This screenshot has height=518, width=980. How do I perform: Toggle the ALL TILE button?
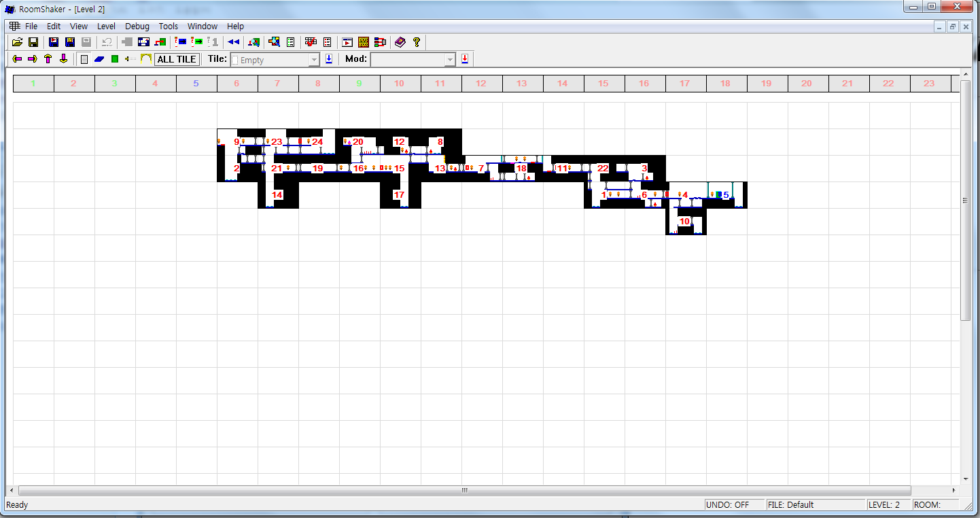[177, 59]
